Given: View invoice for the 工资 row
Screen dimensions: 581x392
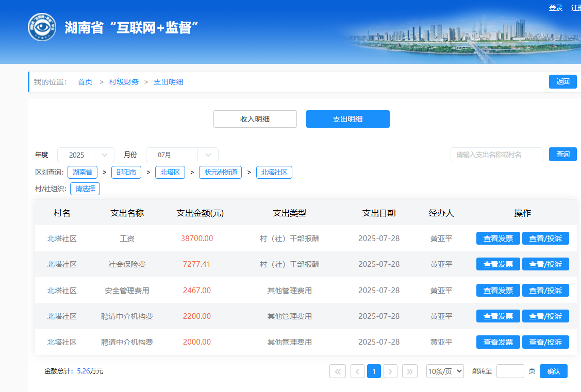Looking at the screenshot, I should 498,238.
